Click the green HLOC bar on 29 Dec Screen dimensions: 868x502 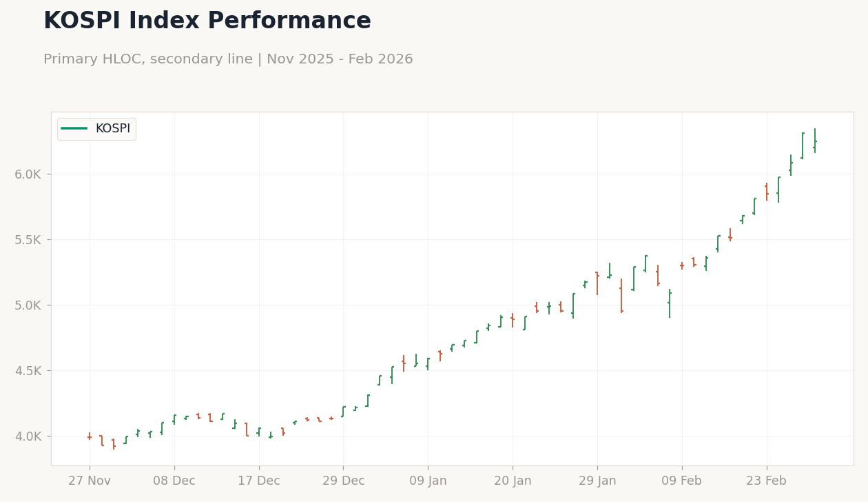point(344,412)
